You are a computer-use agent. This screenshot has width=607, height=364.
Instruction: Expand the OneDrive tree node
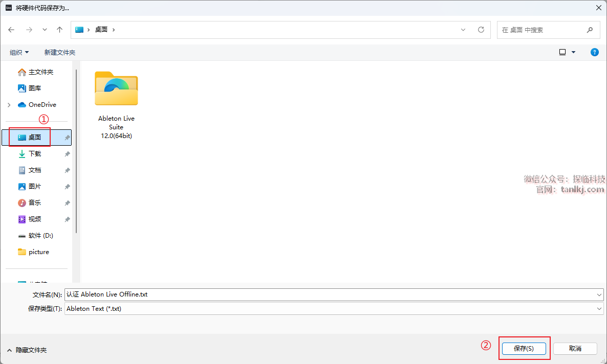[9, 105]
